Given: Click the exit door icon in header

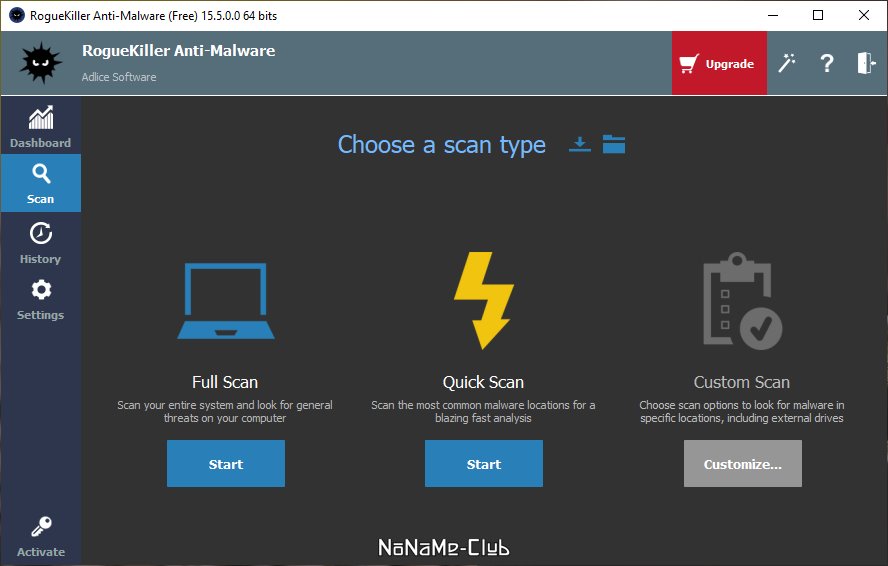Looking at the screenshot, I should (866, 63).
